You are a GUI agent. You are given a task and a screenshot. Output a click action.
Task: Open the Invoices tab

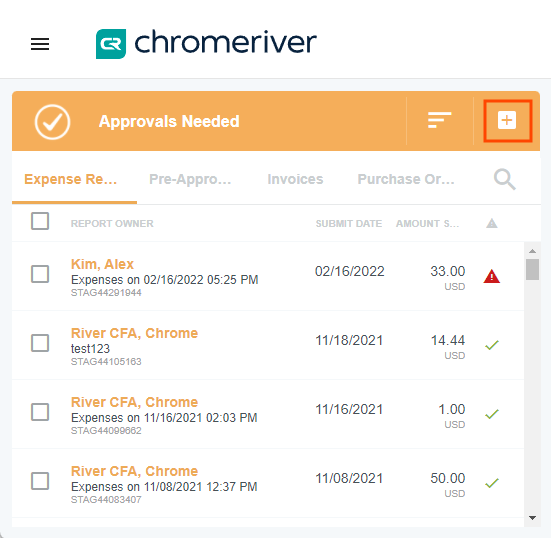click(x=295, y=179)
